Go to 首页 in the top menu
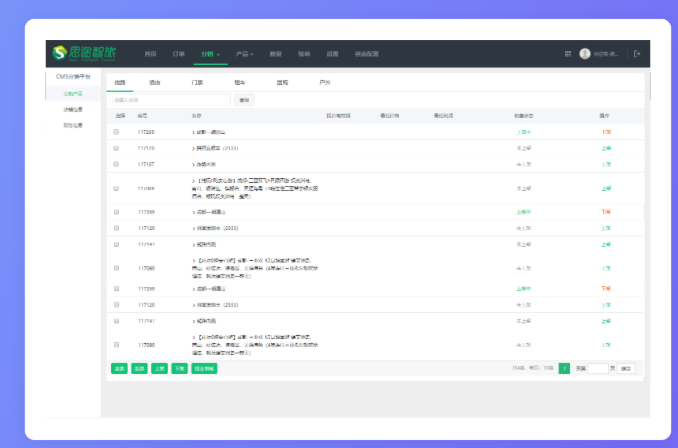 [x=150, y=54]
